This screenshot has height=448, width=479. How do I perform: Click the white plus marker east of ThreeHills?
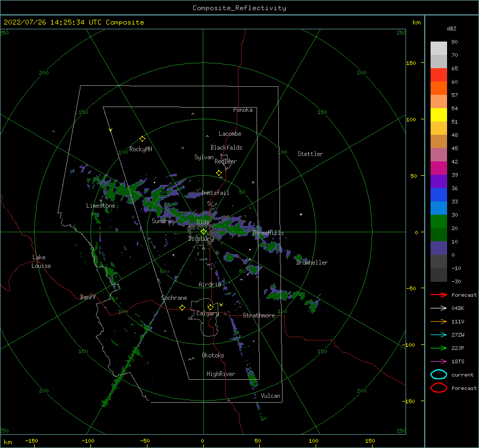click(301, 214)
